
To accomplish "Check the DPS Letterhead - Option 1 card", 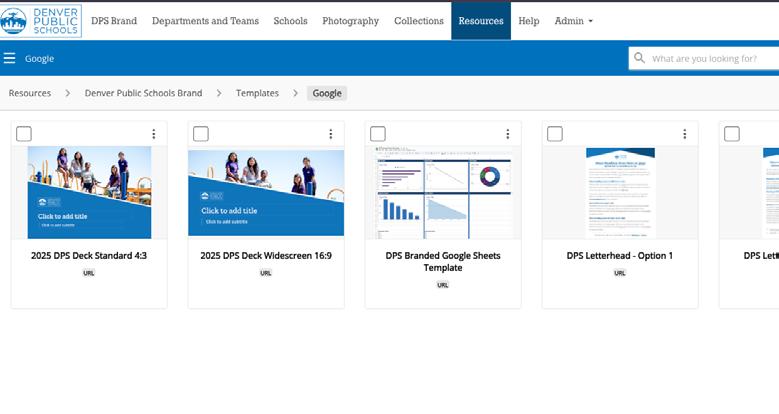I will point(555,134).
